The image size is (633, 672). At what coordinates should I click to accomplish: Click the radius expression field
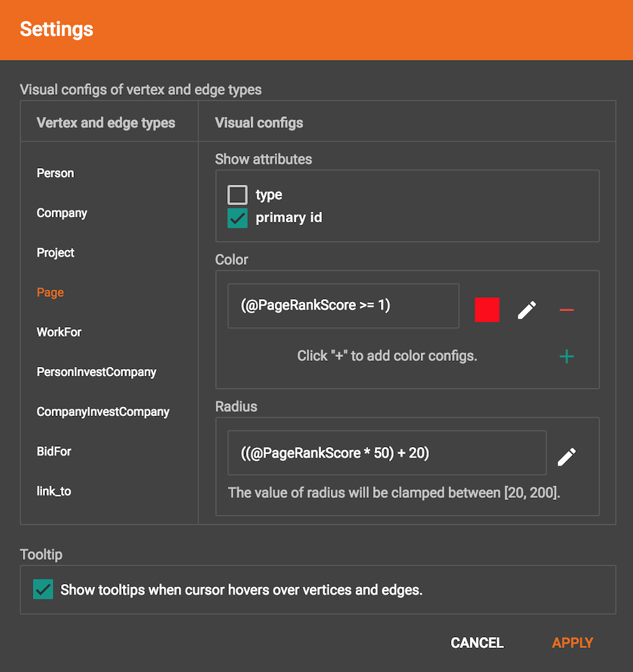click(x=386, y=453)
